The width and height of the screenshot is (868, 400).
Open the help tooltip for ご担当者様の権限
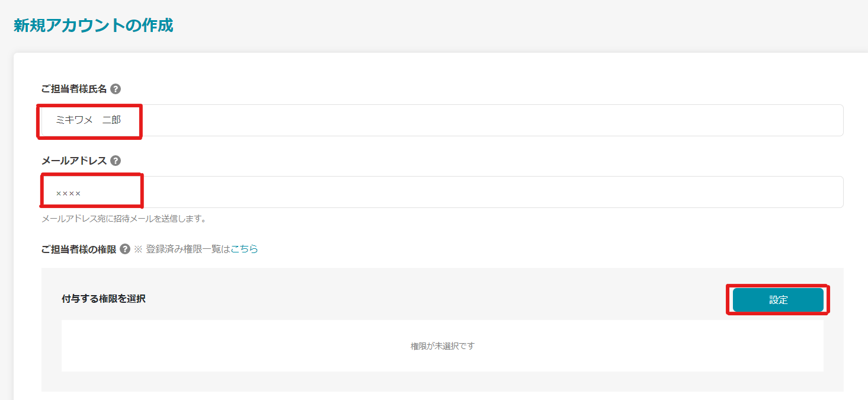125,249
